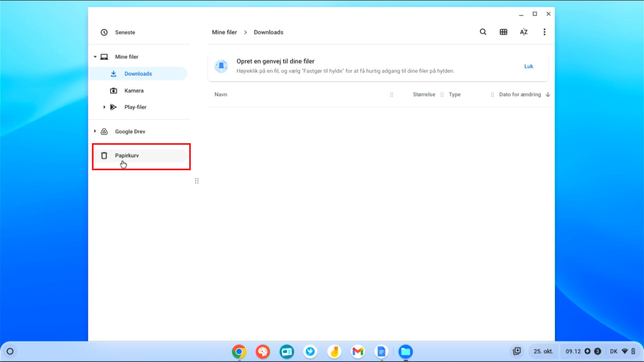
Task: Sort by Dato for ændring column
Action: click(520, 95)
